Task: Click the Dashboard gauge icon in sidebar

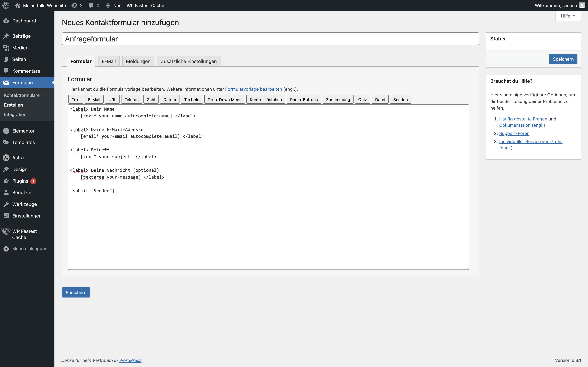Action: click(x=6, y=21)
